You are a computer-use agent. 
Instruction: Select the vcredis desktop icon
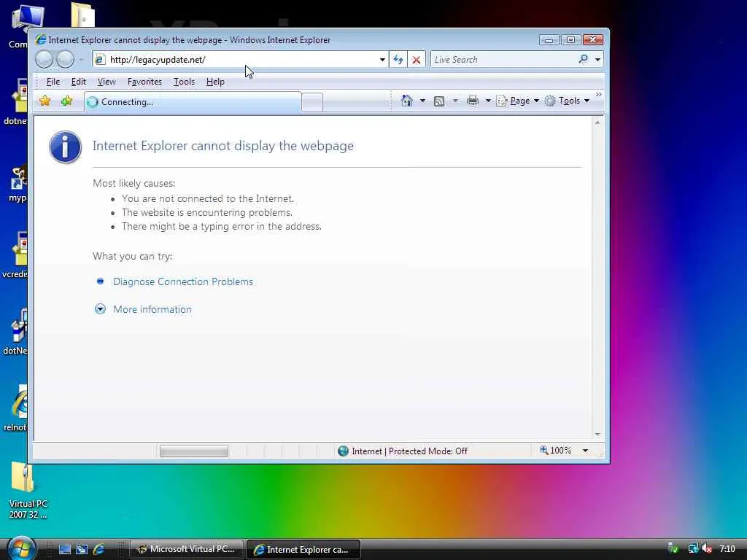coord(15,255)
